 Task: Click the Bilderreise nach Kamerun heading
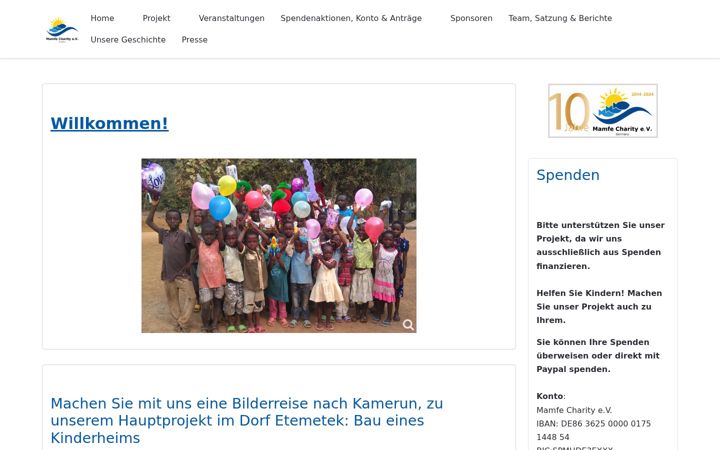point(247,421)
